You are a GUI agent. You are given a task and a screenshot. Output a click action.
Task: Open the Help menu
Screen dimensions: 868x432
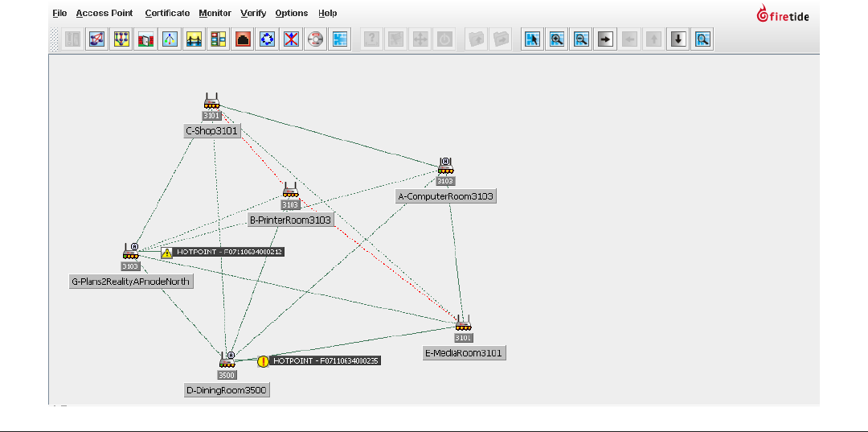pyautogui.click(x=328, y=14)
